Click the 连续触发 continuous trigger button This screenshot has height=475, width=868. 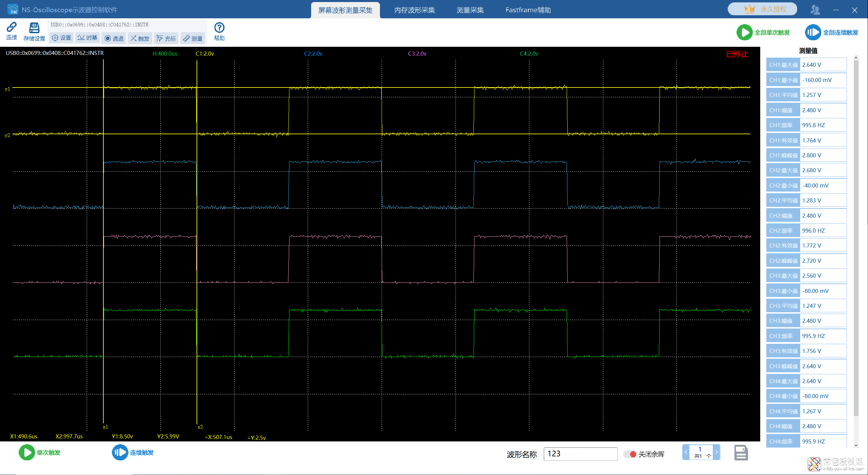click(x=133, y=453)
